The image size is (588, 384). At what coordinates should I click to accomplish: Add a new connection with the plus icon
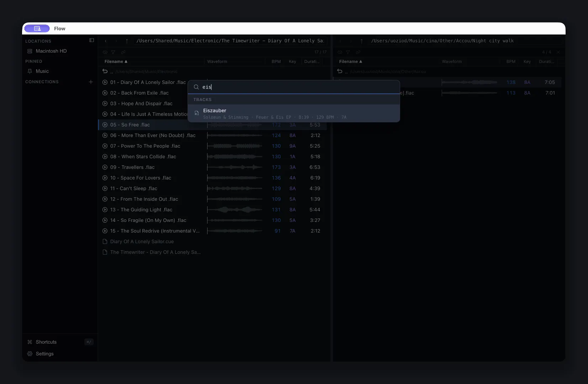[91, 82]
